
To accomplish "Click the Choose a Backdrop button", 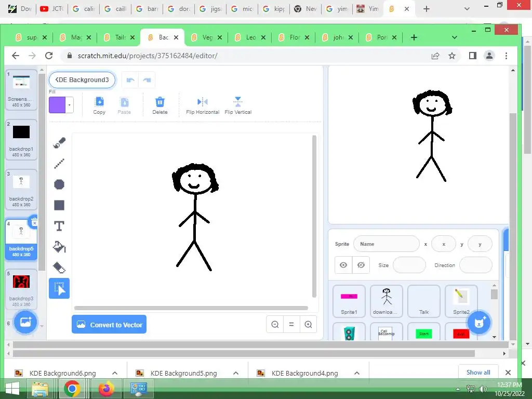I will [x=25, y=322].
